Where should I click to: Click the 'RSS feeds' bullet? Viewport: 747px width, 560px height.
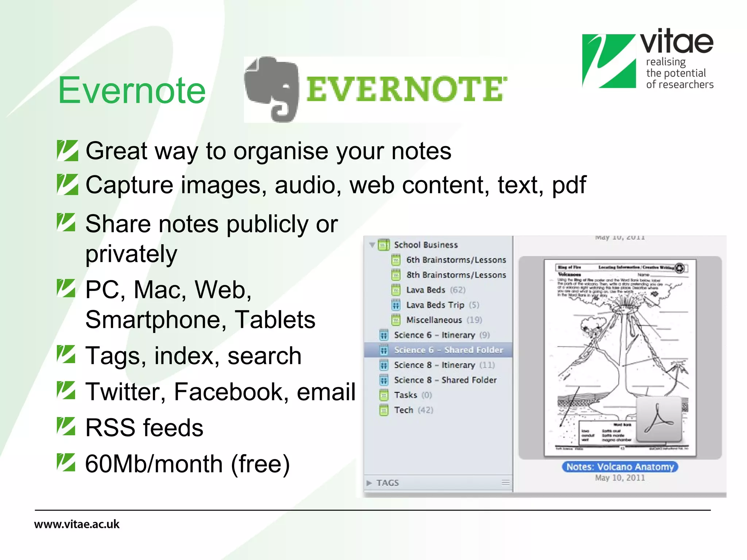click(144, 428)
